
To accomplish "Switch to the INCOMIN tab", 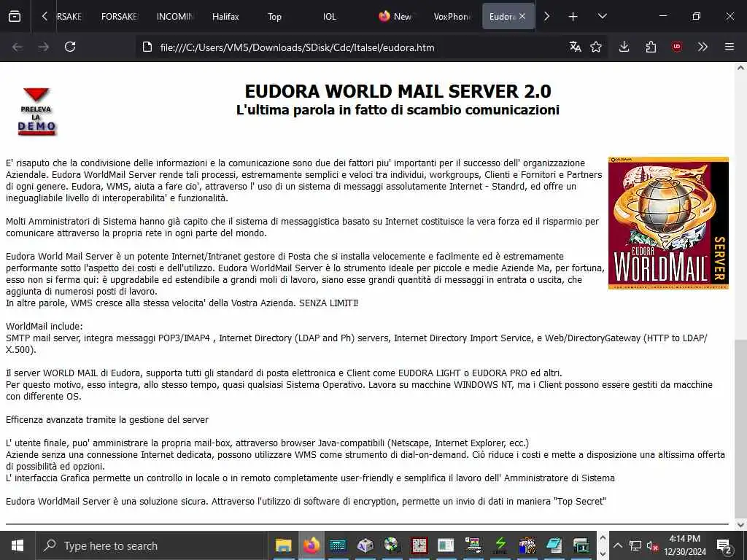I will tap(175, 16).
